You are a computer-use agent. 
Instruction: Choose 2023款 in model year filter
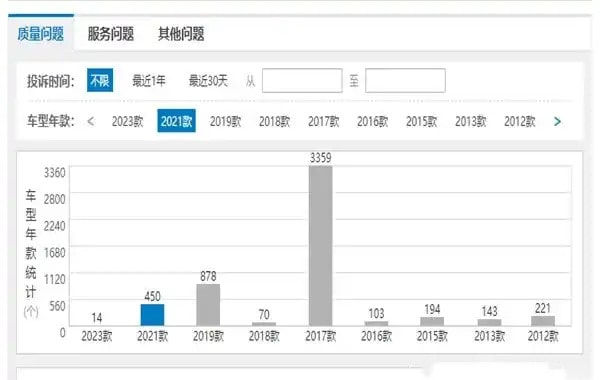click(x=127, y=122)
